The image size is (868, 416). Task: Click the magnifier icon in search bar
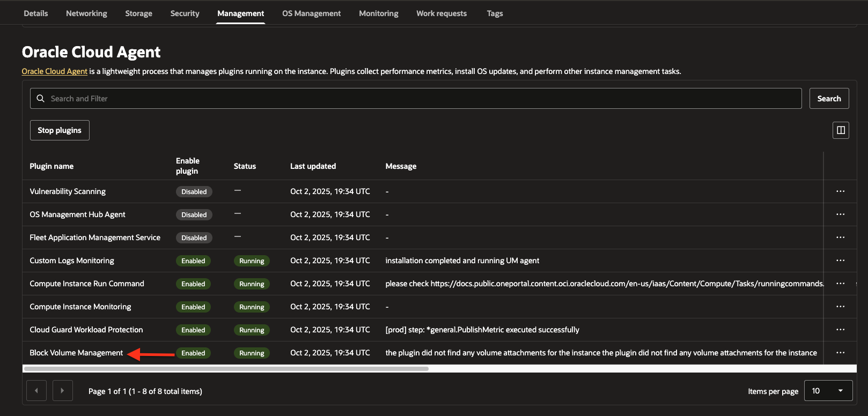pos(40,99)
